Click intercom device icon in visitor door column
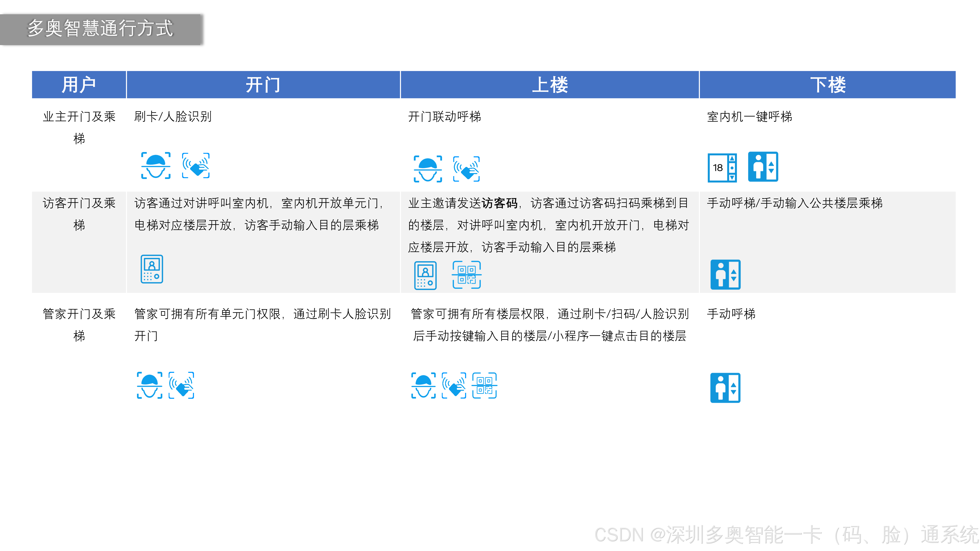The image size is (980, 551). [152, 269]
